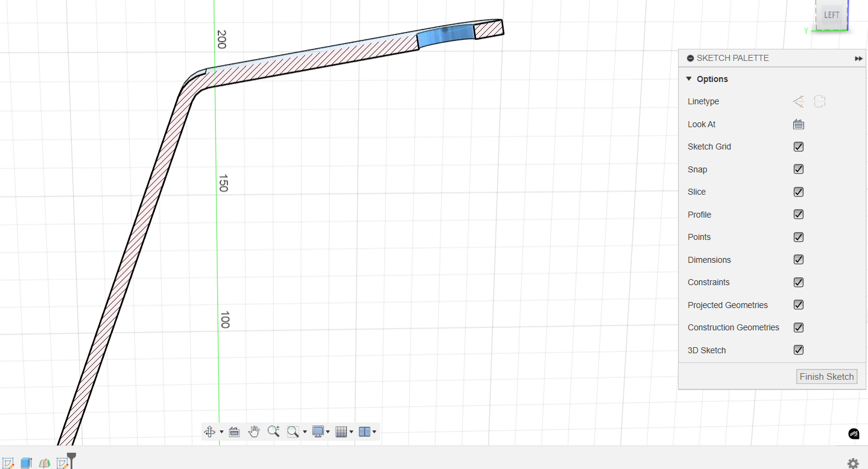
Task: Click the Orbit tool in navigation bar
Action: (210, 432)
